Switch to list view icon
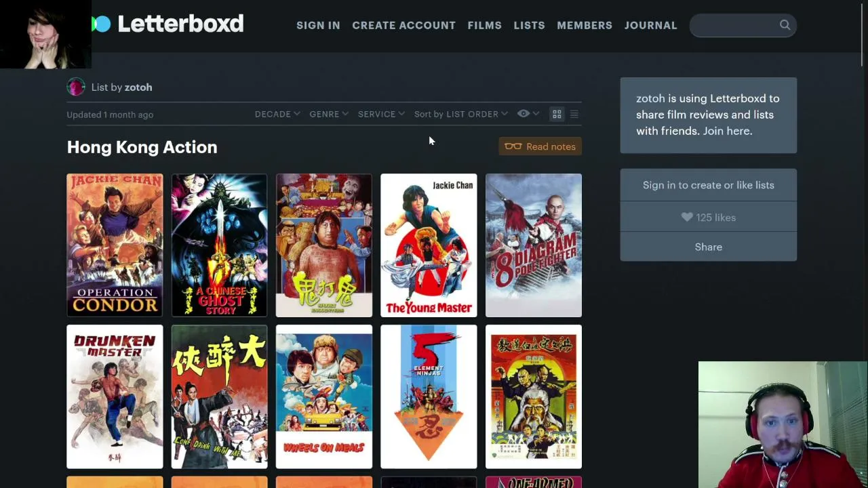This screenshot has height=488, width=868. (574, 115)
